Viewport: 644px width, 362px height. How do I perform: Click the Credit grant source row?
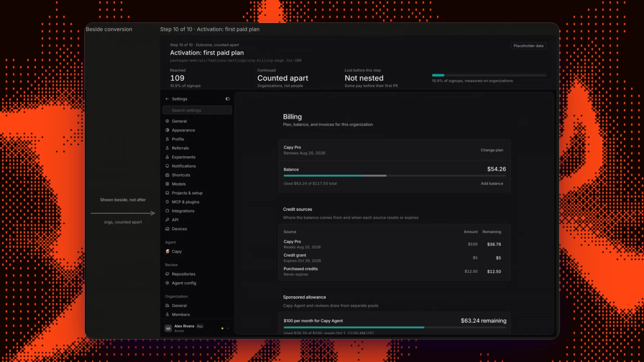click(394, 258)
